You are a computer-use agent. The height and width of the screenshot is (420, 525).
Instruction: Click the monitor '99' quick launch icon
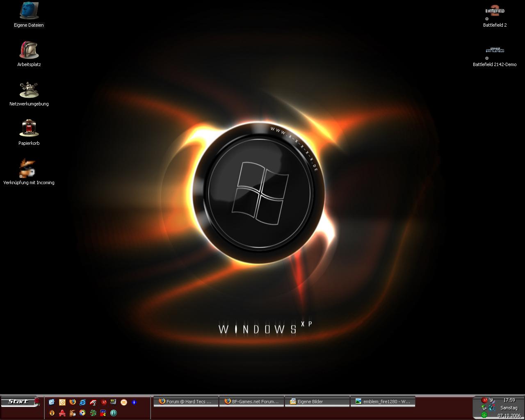click(x=113, y=402)
